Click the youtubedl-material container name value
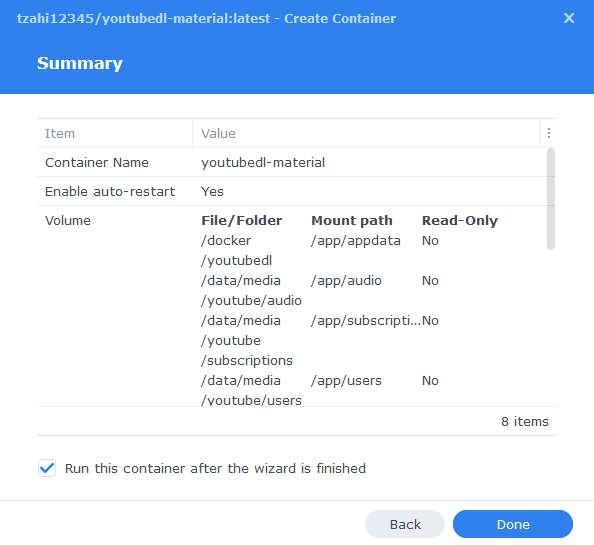The image size is (594, 545). coord(263,162)
